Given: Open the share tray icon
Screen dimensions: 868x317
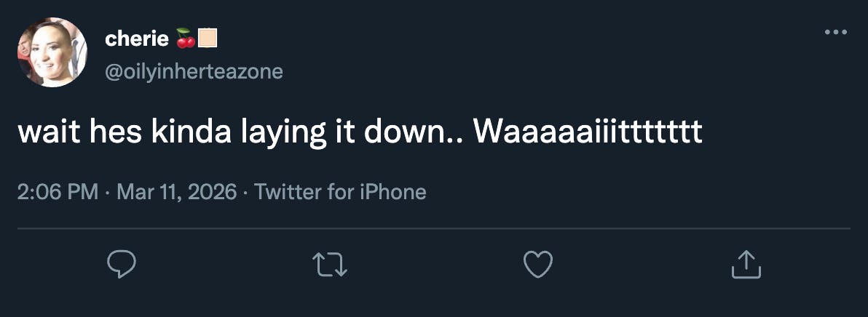Looking at the screenshot, I should point(746,264).
